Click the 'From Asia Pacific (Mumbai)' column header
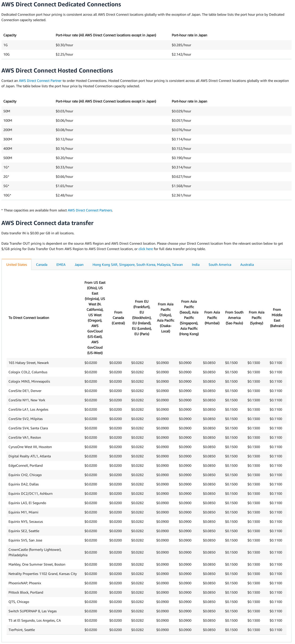Screen dimensions: 295x644 (x=212, y=317)
